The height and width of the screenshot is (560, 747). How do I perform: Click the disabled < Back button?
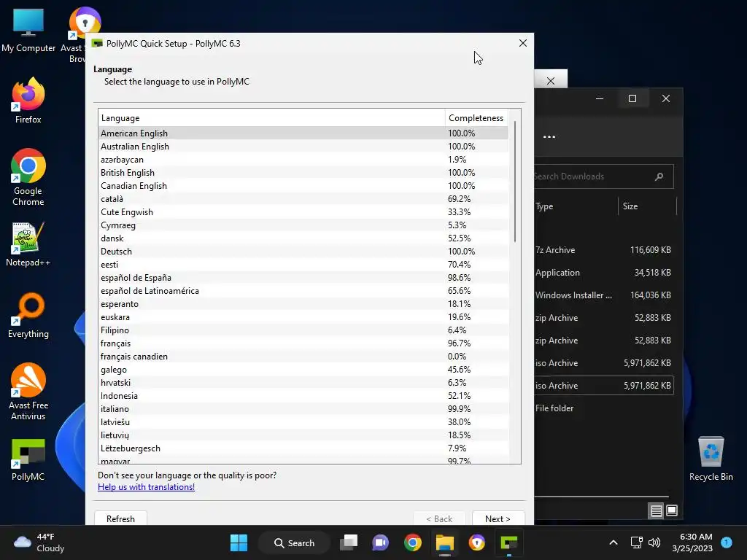tap(439, 518)
